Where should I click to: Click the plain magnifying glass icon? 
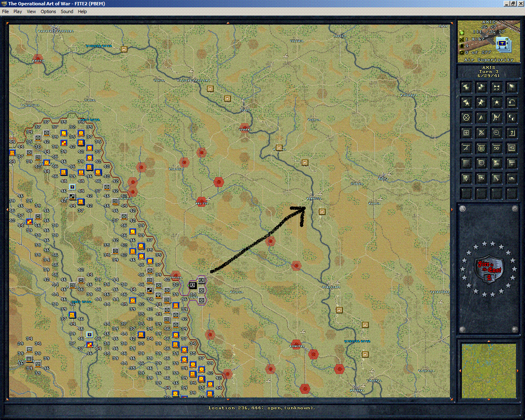point(482,163)
